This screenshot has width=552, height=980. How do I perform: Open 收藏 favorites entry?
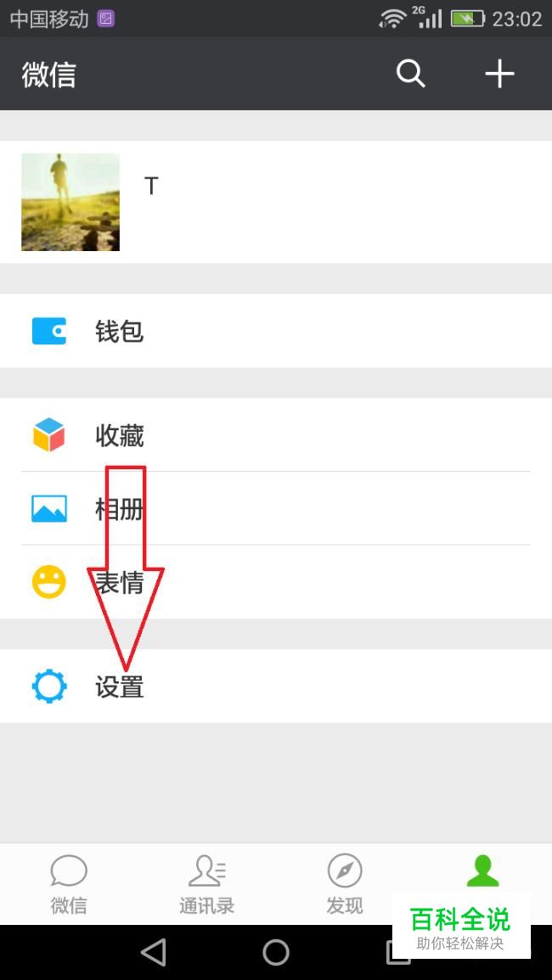click(x=276, y=434)
